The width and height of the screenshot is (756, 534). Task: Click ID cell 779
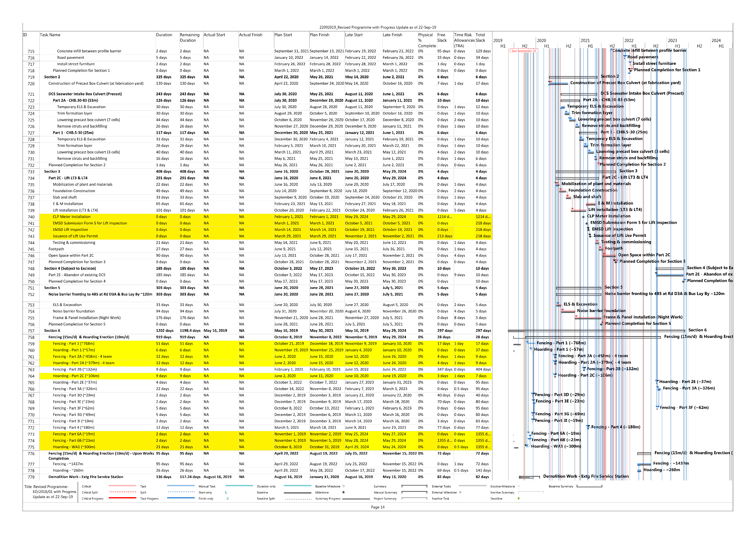(x=31, y=477)
